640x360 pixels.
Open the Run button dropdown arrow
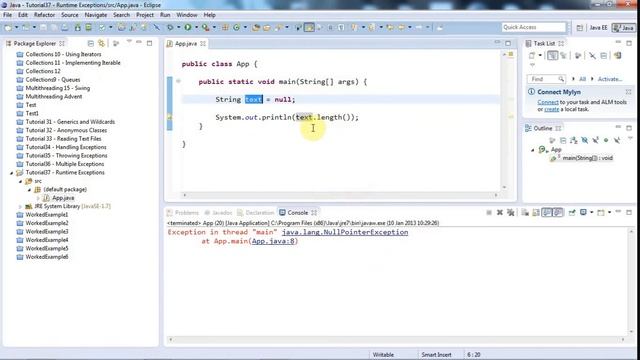pyautogui.click(x=196, y=27)
